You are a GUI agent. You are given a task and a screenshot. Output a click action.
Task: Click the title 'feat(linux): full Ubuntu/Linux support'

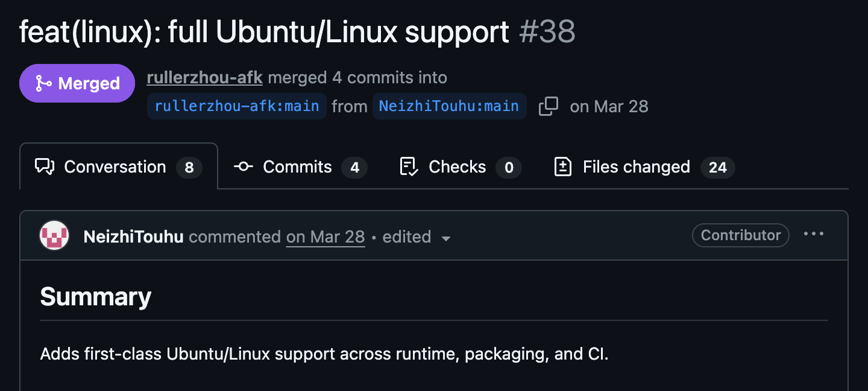265,31
